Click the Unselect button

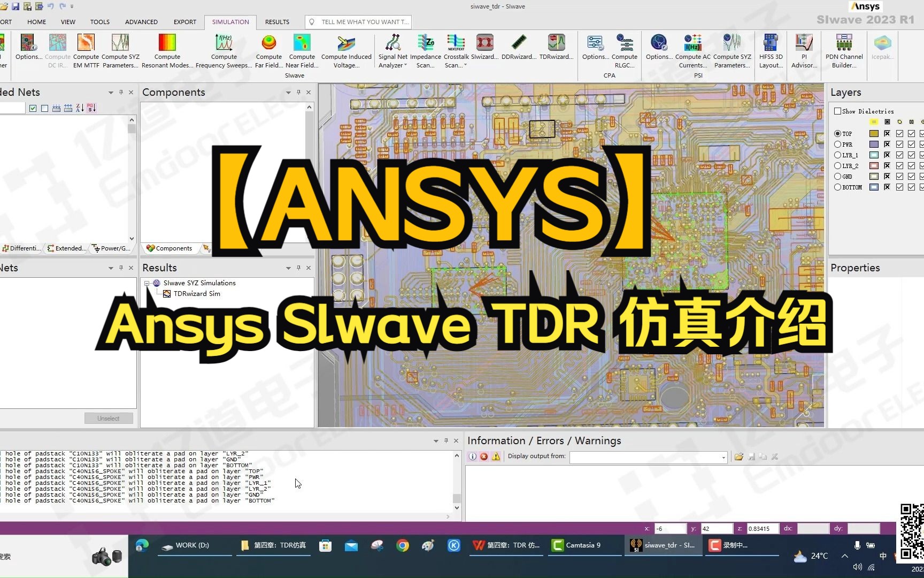109,418
